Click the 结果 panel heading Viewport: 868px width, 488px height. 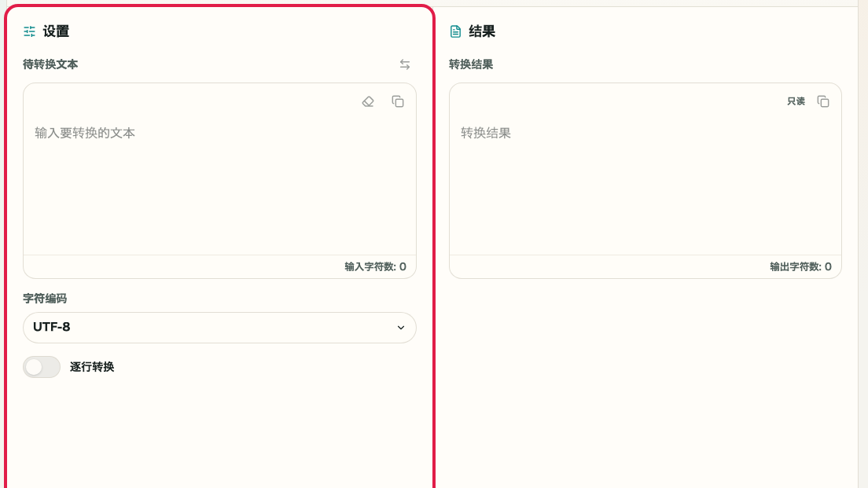482,31
